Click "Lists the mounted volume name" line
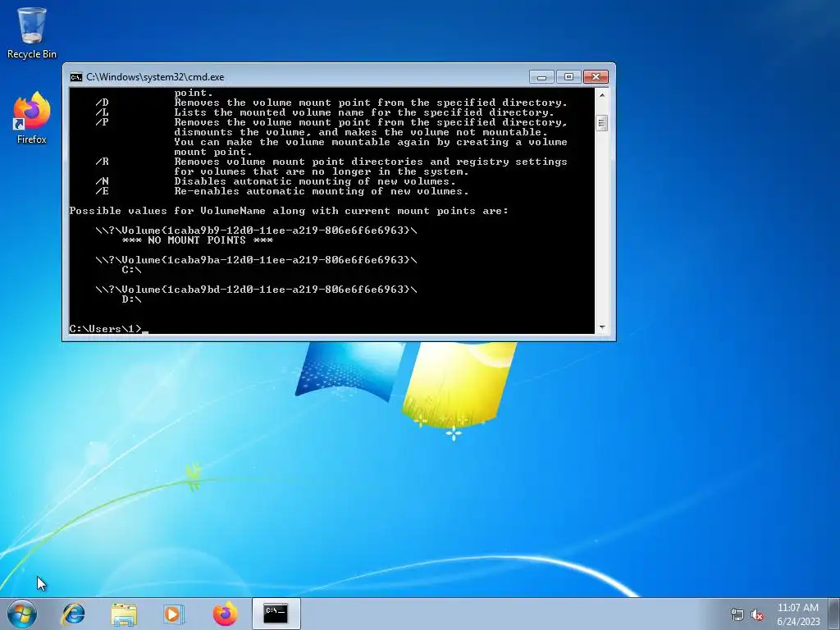Screen dimensions: 840x630 (x=364, y=112)
